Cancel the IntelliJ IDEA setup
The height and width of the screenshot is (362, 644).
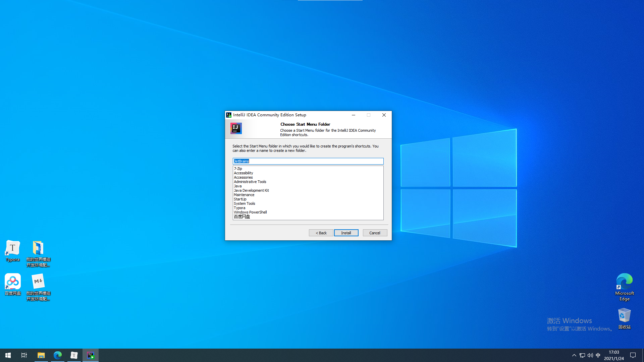pos(375,233)
